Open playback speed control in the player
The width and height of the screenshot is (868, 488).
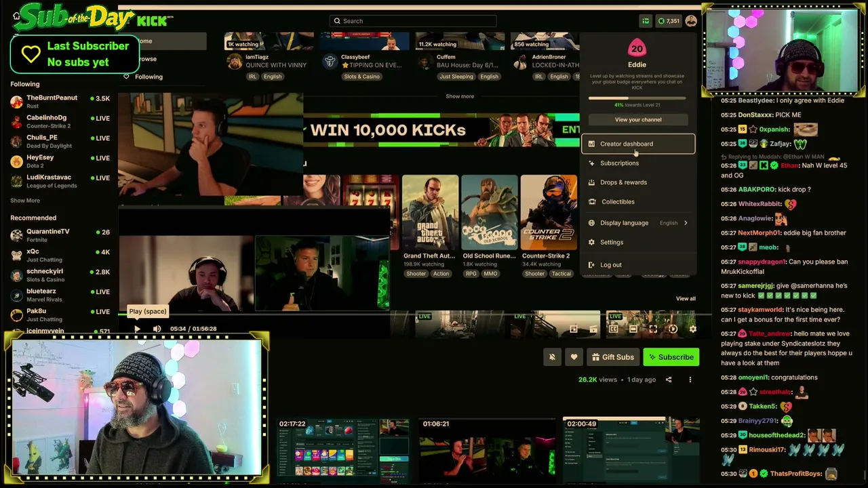[x=673, y=329]
